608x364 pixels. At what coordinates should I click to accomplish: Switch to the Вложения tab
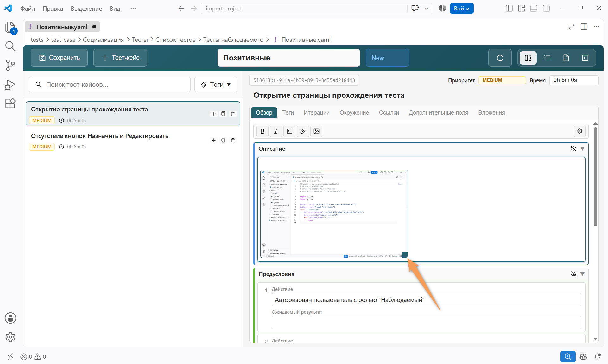tap(491, 113)
